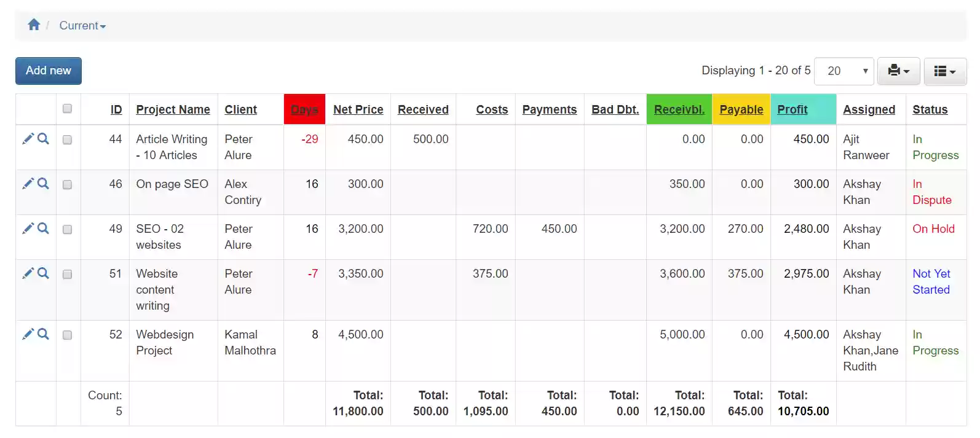
Task: Select 'On page SEO' project name
Action: pos(172,184)
